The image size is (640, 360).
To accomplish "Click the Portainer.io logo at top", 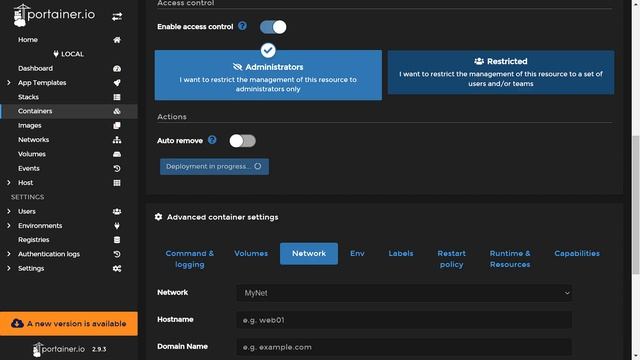I will point(54,16).
